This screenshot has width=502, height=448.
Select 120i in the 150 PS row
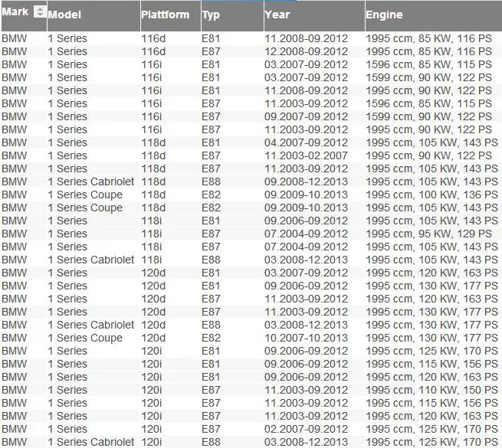click(x=152, y=390)
